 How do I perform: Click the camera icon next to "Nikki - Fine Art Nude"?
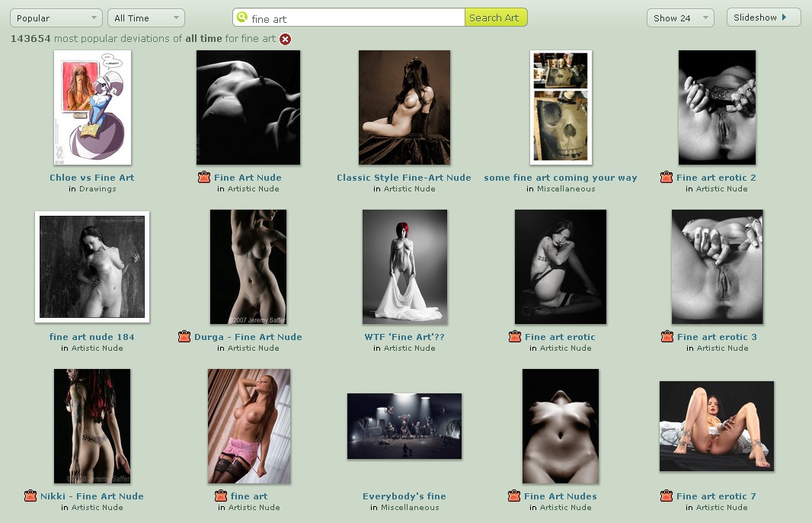point(31,496)
